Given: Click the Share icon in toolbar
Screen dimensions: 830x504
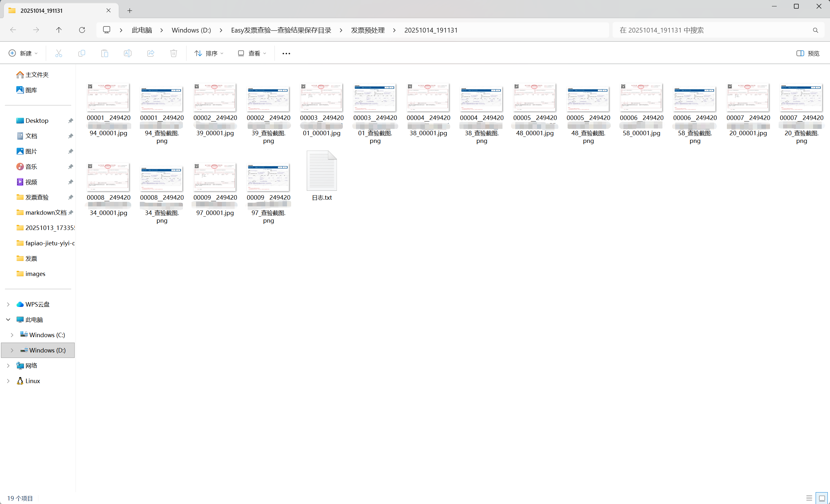Looking at the screenshot, I should 151,53.
